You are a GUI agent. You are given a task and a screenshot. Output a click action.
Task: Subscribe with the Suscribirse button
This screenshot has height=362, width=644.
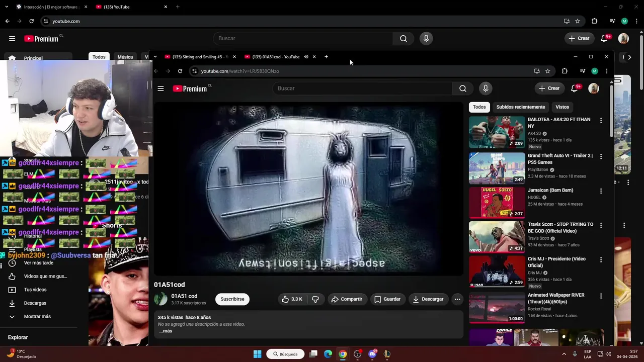click(232, 299)
